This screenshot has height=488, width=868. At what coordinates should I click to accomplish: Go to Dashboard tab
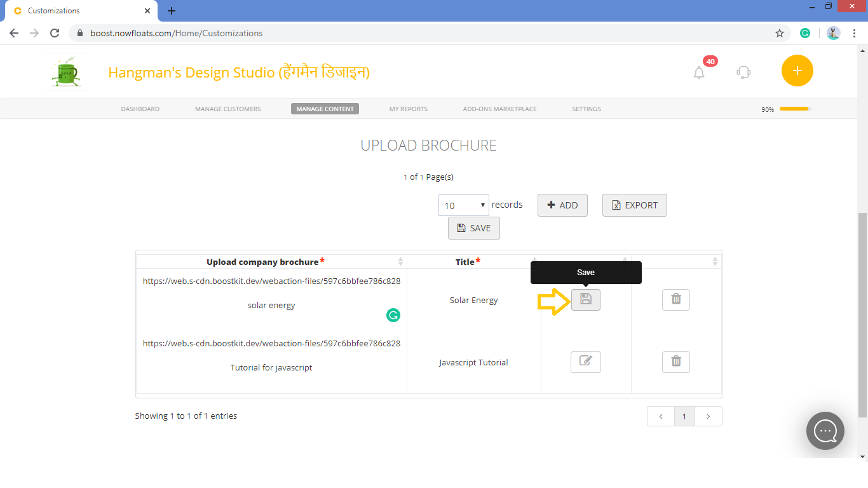(x=140, y=109)
